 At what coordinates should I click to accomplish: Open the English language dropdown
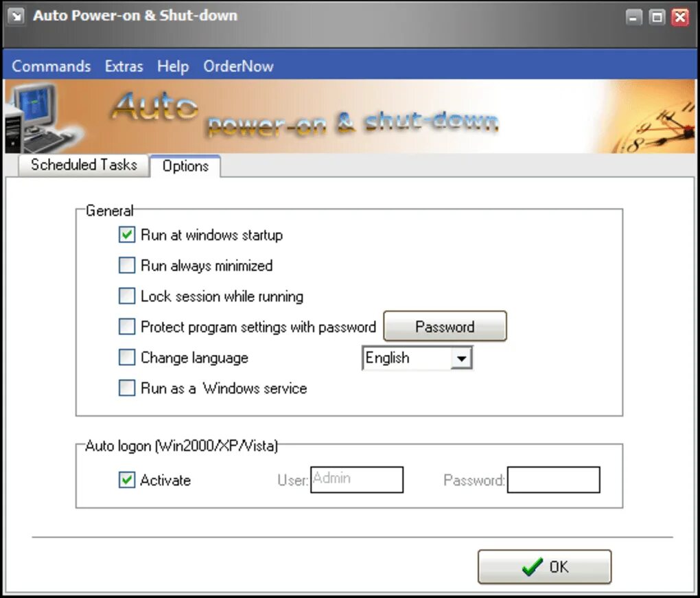[461, 358]
